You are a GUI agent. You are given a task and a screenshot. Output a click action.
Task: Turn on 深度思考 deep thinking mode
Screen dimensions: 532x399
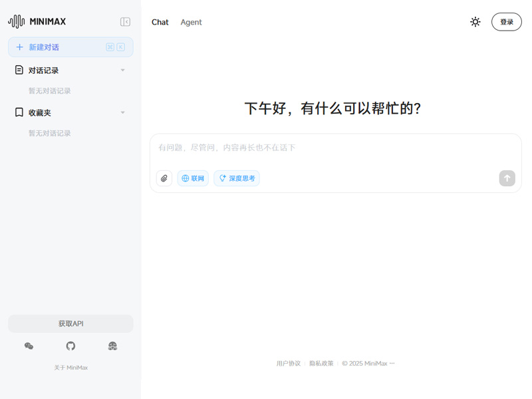point(237,178)
